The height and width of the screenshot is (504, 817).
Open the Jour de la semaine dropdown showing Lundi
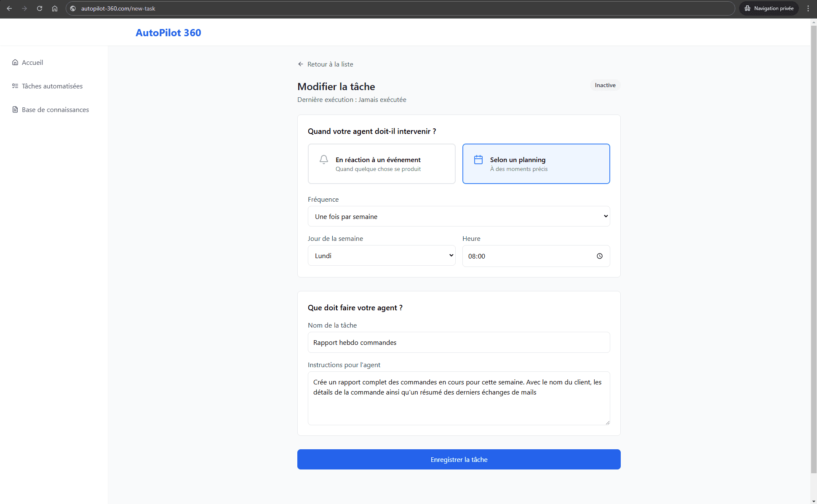[381, 256]
